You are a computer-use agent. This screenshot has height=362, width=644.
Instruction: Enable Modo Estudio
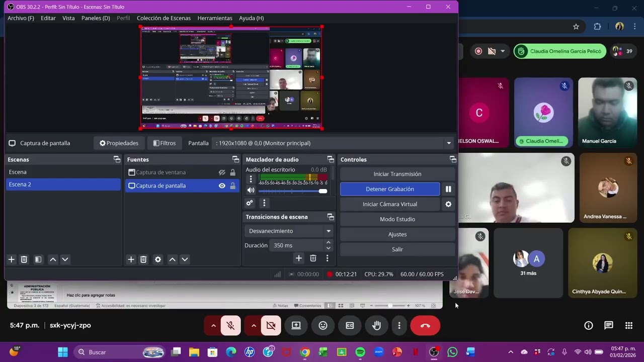397,219
